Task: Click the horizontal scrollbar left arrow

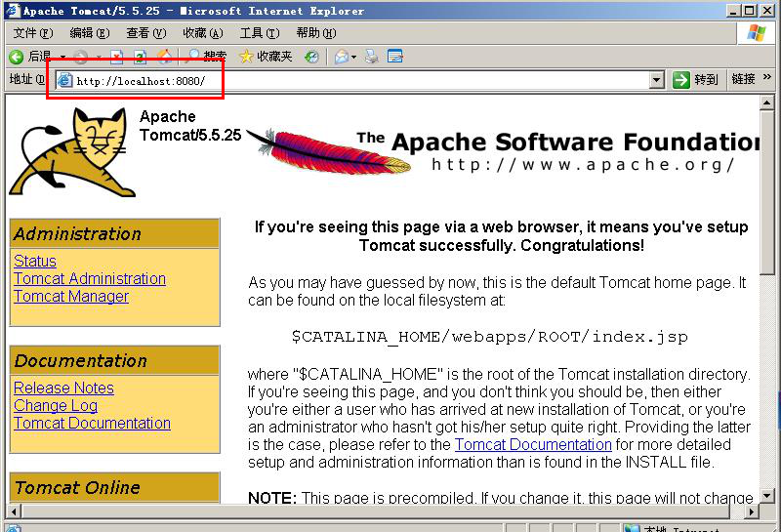Action: (14, 512)
